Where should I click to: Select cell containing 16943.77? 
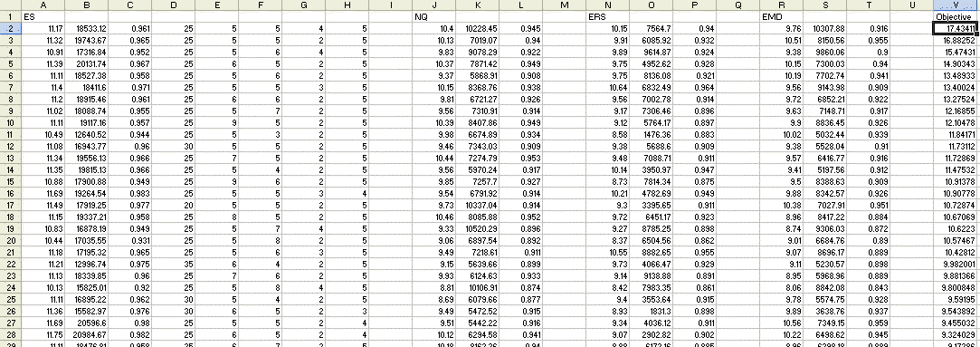tap(86, 146)
